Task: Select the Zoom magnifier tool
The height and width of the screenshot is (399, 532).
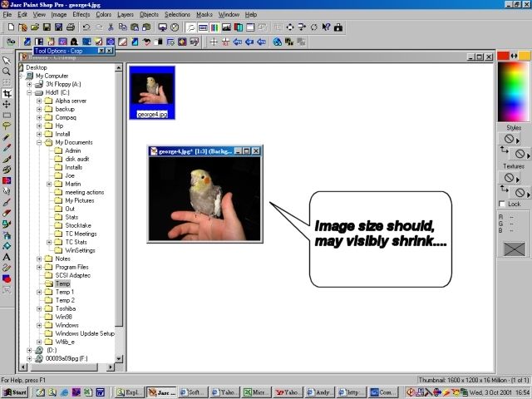Action: 7,71
